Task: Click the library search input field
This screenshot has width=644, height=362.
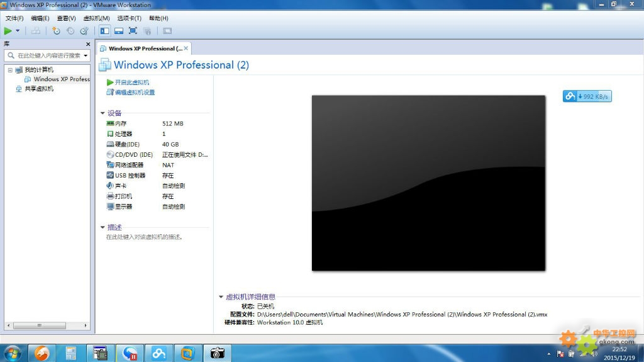Action: (x=48, y=55)
